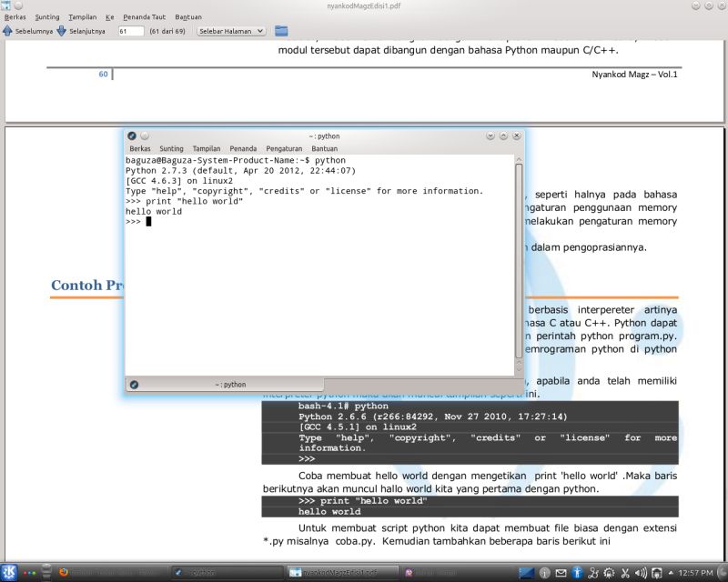Go to next page with Selanjutnya arrow
728x582 pixels.
[x=61, y=31]
